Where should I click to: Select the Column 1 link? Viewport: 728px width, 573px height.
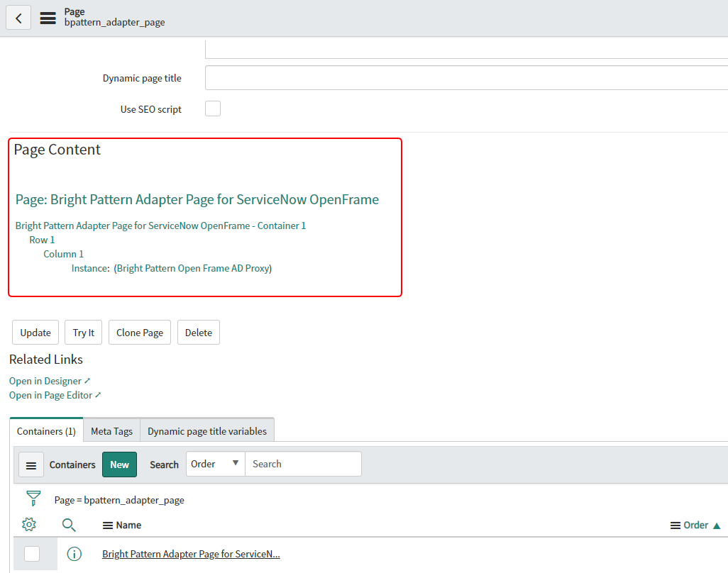click(64, 255)
